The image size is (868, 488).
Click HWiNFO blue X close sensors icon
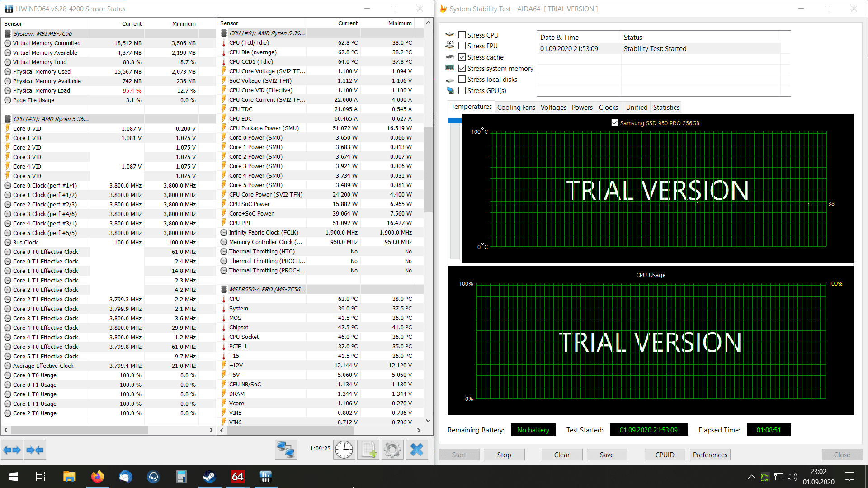(x=417, y=450)
